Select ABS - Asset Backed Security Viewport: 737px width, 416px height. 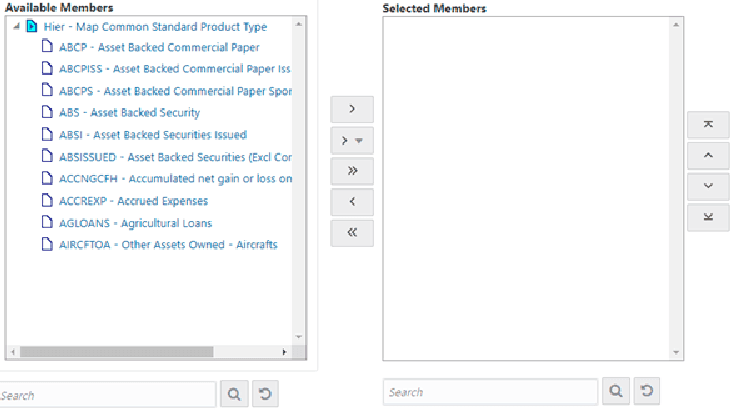[x=129, y=113]
